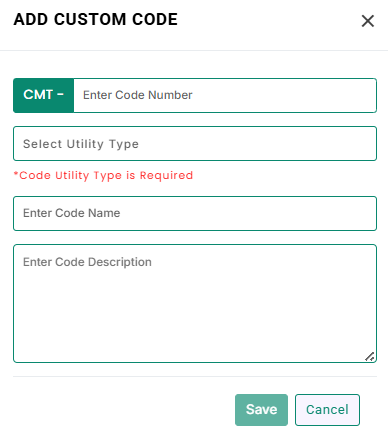Click into the Enter Code Name field
This screenshot has height=445, width=388.
click(x=195, y=213)
